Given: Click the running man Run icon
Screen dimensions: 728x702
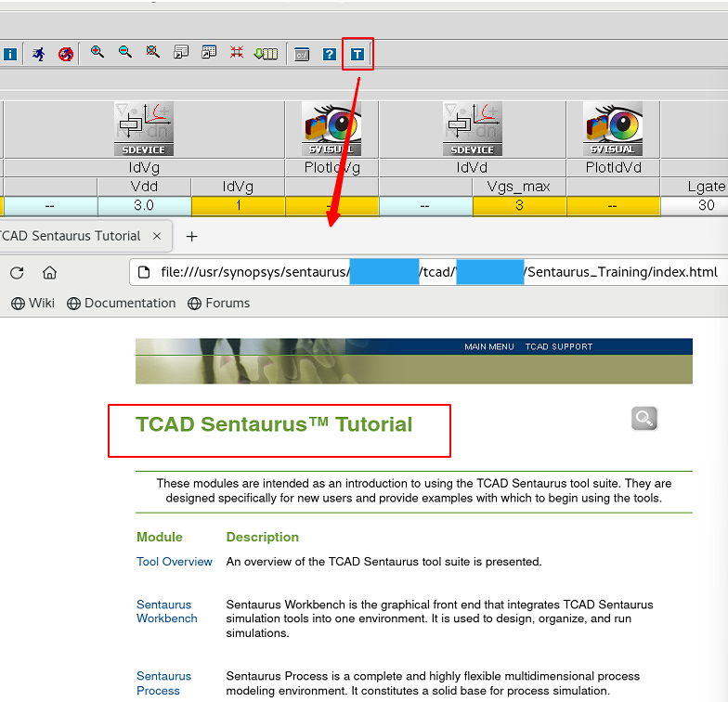Looking at the screenshot, I should coord(39,54).
